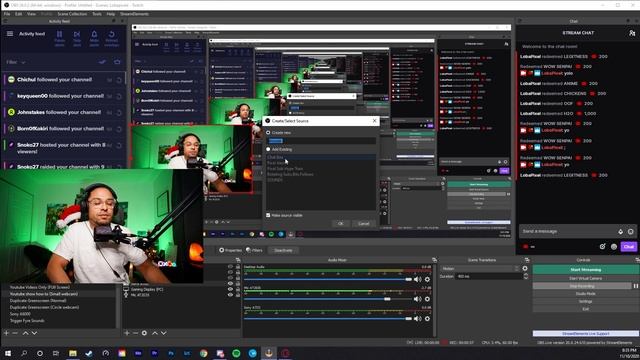The height and width of the screenshot is (360, 640).
Task: Replay the keyqueen00 follow alert
Action: [119, 96]
